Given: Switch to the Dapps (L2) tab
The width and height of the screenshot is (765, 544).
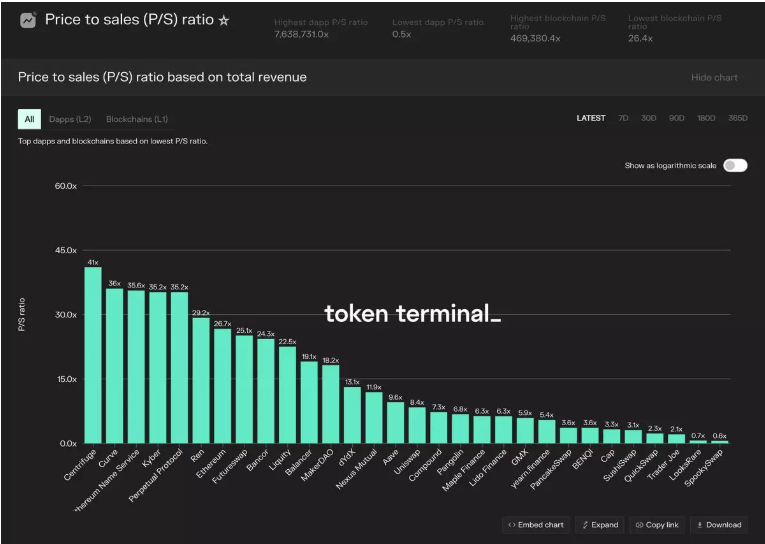Looking at the screenshot, I should click(70, 119).
